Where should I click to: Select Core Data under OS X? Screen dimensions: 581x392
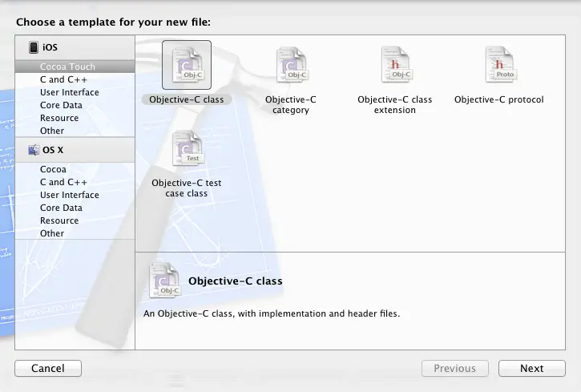(x=61, y=208)
